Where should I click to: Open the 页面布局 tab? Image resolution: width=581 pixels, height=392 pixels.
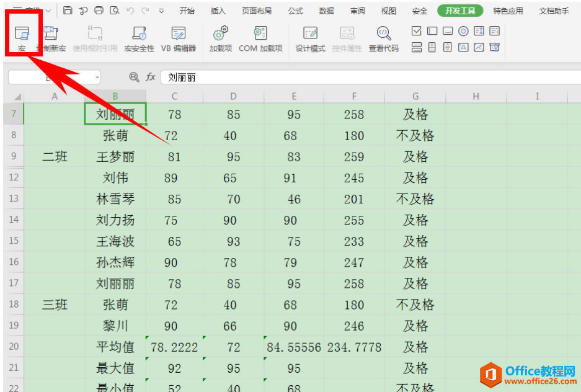coord(257,11)
